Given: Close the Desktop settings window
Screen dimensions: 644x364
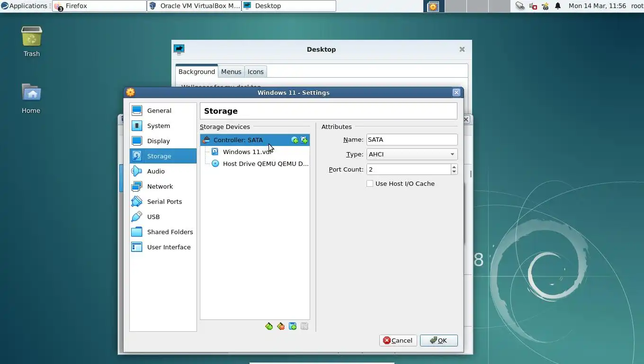Looking at the screenshot, I should point(462,49).
